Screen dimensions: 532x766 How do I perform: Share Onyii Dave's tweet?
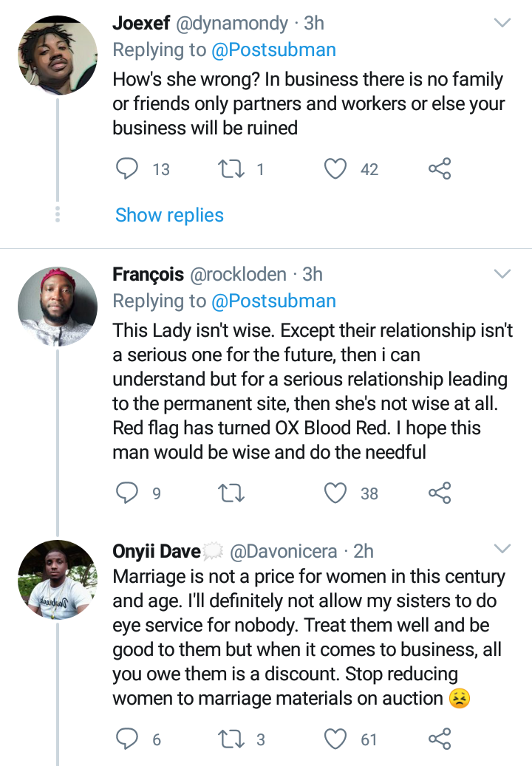click(x=440, y=739)
